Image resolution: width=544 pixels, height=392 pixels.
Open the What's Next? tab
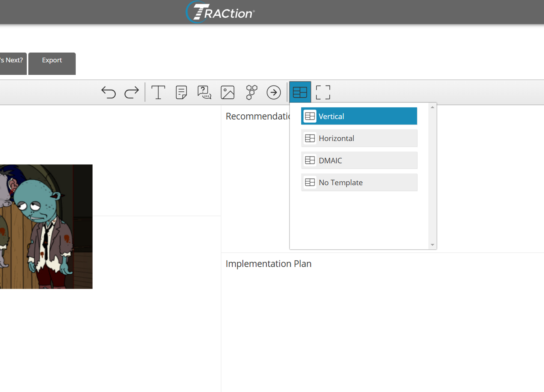(x=13, y=63)
